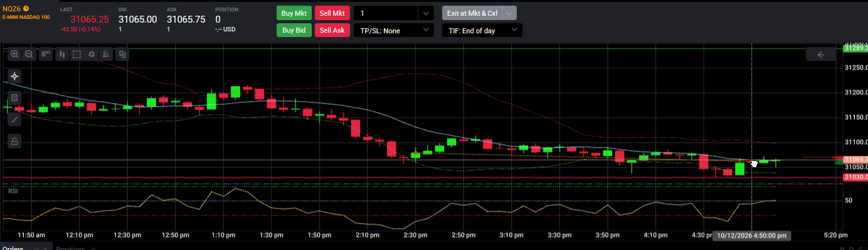This screenshot has width=868, height=250.
Task: Click the pop-out chart window icon
Action: click(x=122, y=55)
